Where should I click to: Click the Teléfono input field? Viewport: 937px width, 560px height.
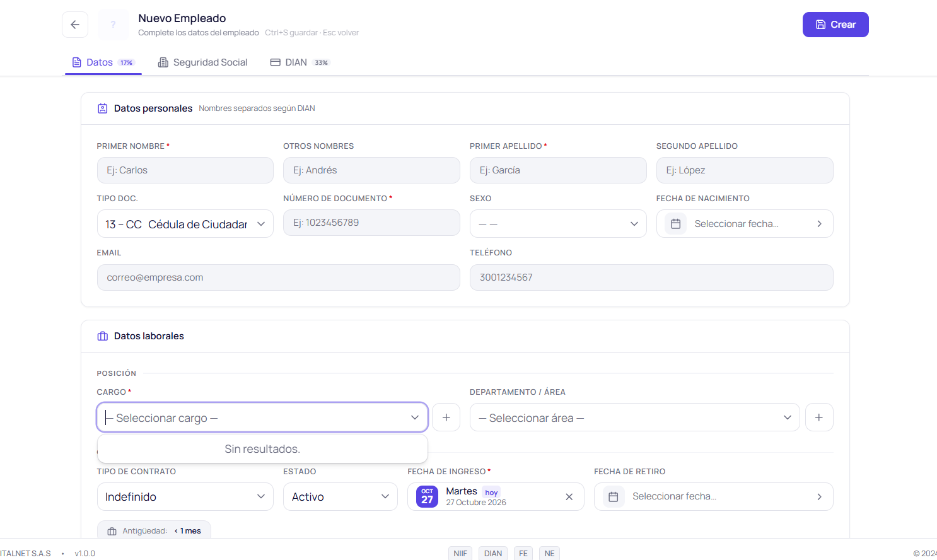coord(651,277)
